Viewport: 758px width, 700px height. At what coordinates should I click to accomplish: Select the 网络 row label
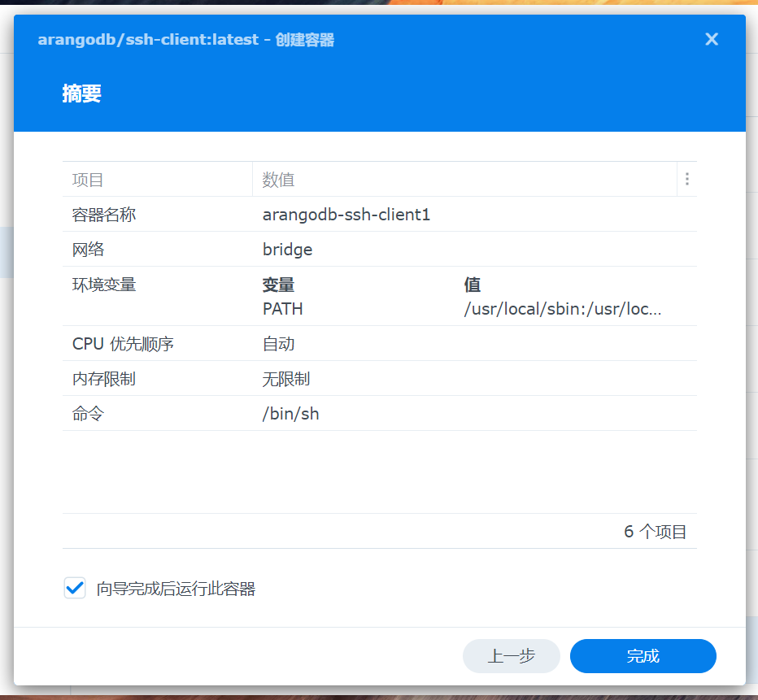tap(89, 250)
